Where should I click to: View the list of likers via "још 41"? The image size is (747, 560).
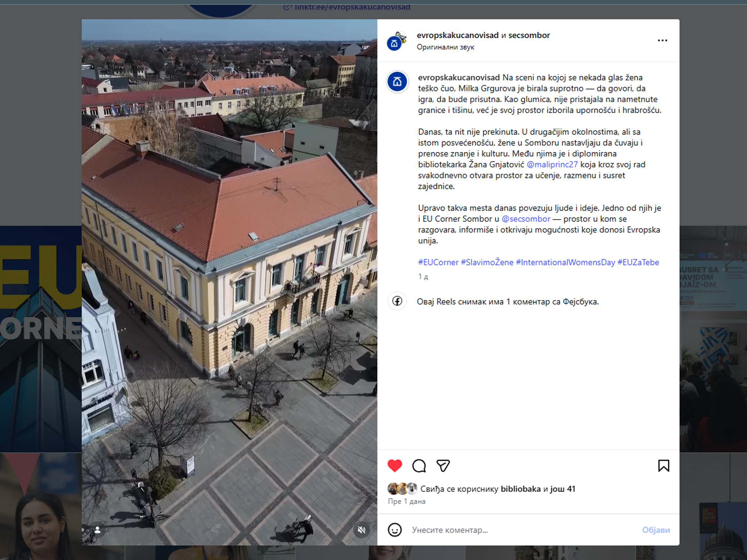click(x=562, y=489)
